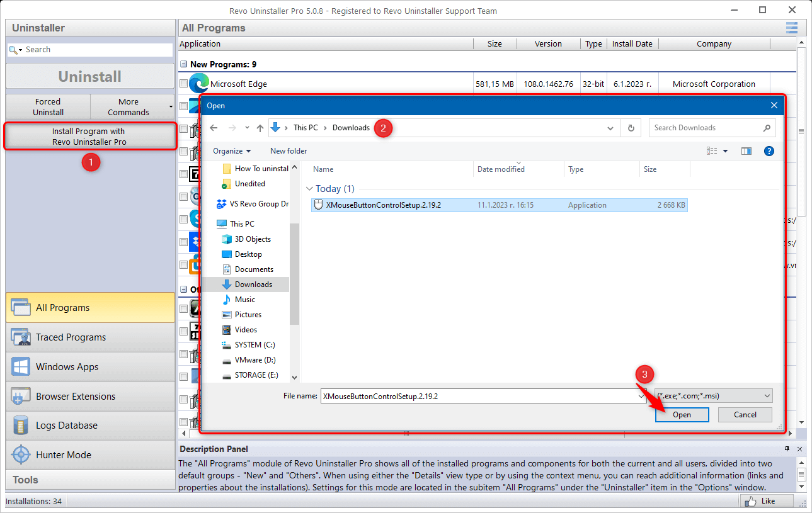
Task: Switch to All Programs section
Action: pyautogui.click(x=91, y=308)
